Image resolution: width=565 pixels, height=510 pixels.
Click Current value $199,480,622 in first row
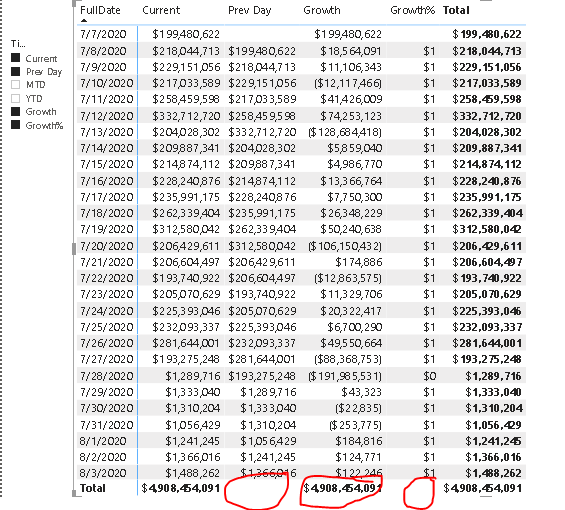click(x=186, y=34)
